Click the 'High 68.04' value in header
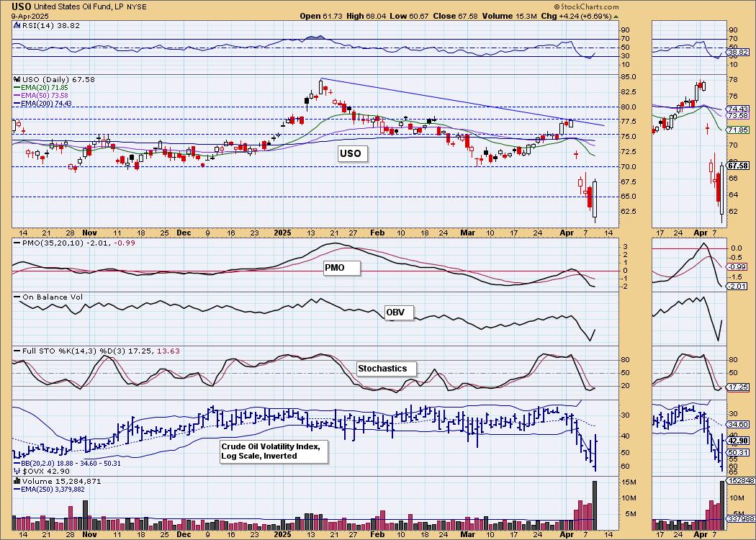The width and height of the screenshot is (756, 540). point(367,16)
